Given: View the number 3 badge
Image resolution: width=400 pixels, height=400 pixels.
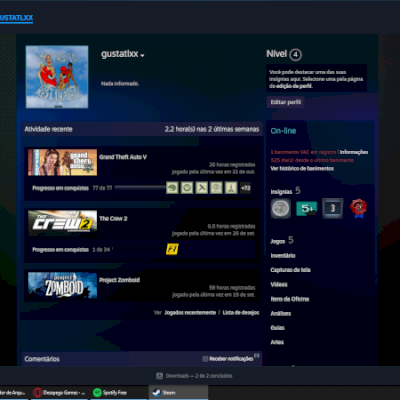Looking at the screenshot, I should (x=332, y=208).
